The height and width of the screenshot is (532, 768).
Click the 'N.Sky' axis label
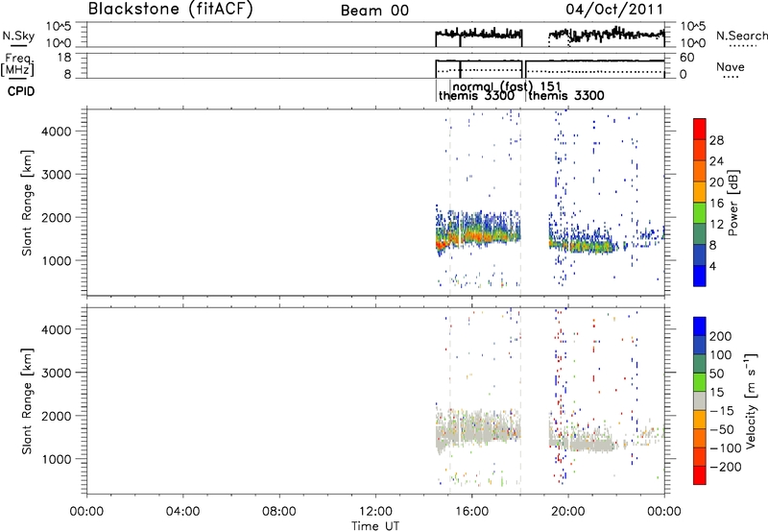pyautogui.click(x=18, y=36)
